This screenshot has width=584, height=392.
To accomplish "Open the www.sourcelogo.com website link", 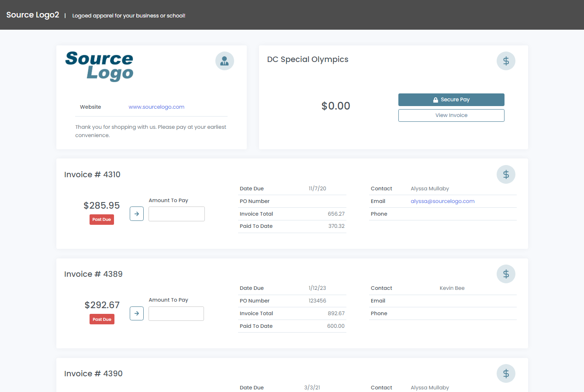I will pos(156,107).
